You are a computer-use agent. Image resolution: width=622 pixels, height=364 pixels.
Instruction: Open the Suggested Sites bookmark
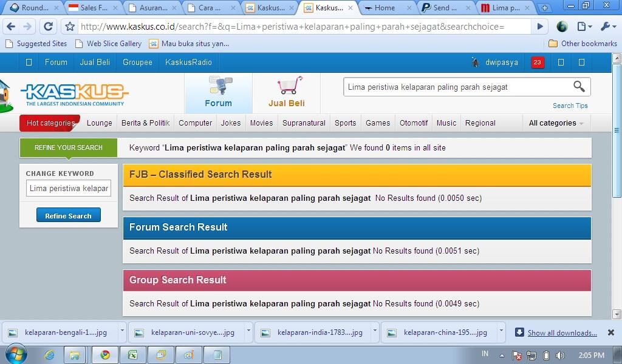pos(36,44)
